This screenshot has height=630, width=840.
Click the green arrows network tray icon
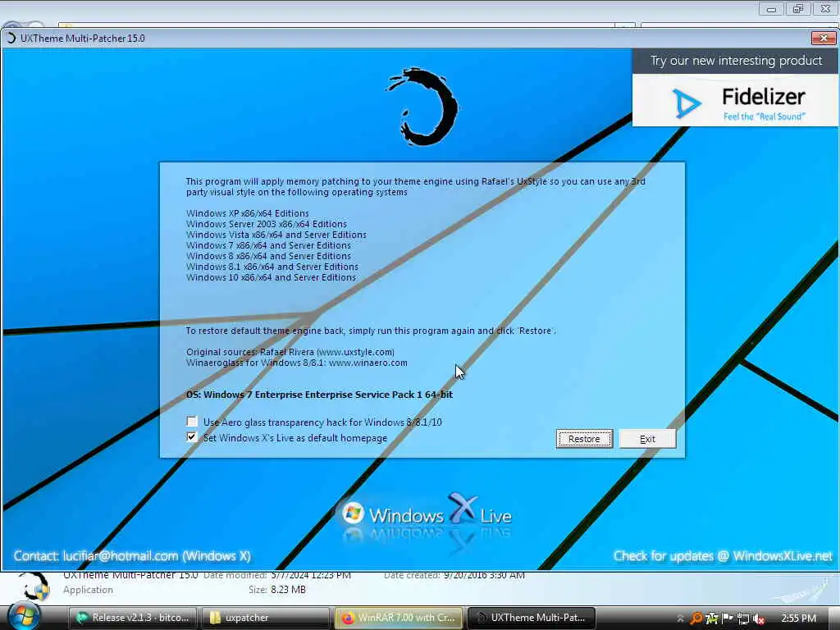(x=712, y=619)
